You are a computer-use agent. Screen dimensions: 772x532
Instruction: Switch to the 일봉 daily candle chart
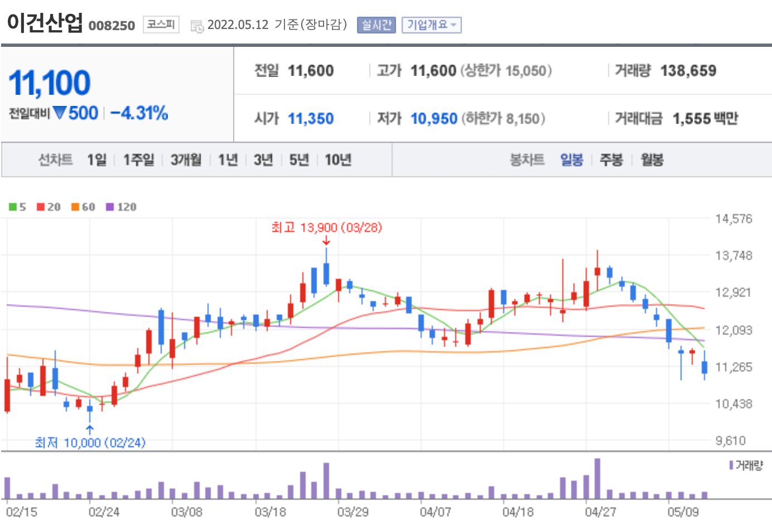pos(572,160)
